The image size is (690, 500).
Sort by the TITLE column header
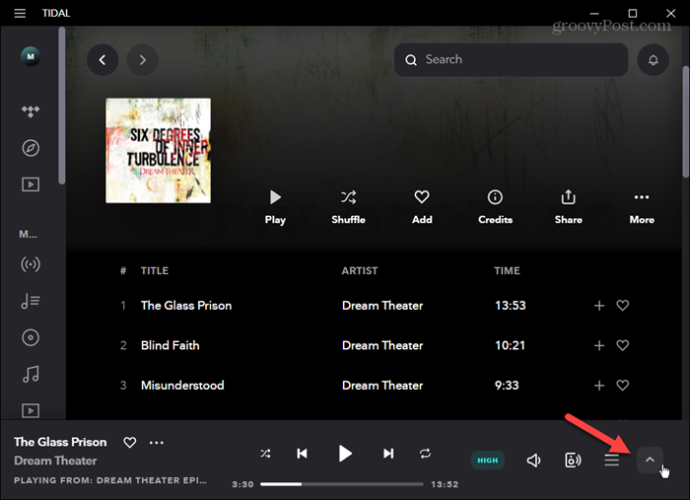point(154,271)
